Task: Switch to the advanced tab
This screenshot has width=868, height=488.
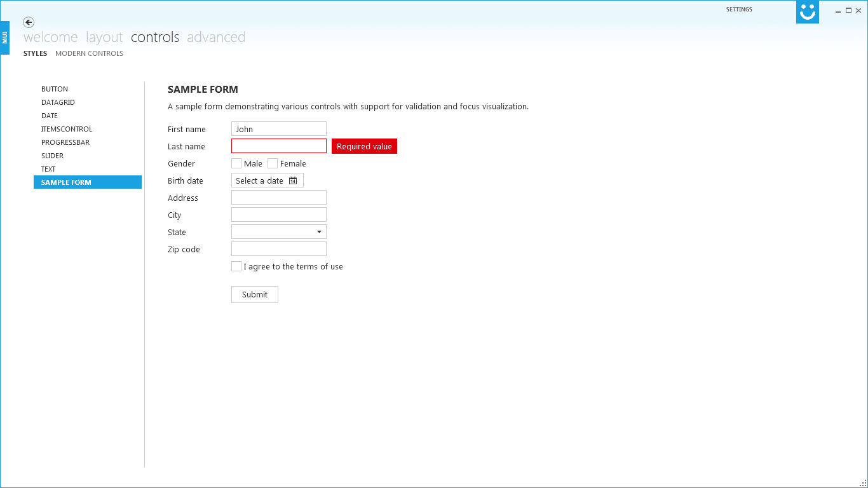Action: (216, 37)
